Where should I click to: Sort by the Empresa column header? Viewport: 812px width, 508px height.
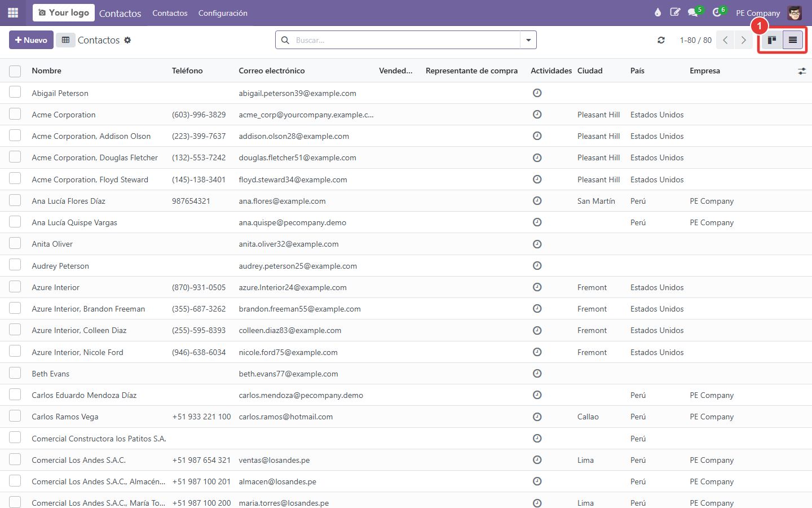705,71
